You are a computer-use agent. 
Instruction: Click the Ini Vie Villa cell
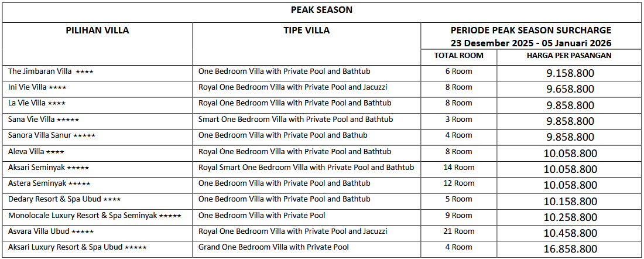point(37,87)
